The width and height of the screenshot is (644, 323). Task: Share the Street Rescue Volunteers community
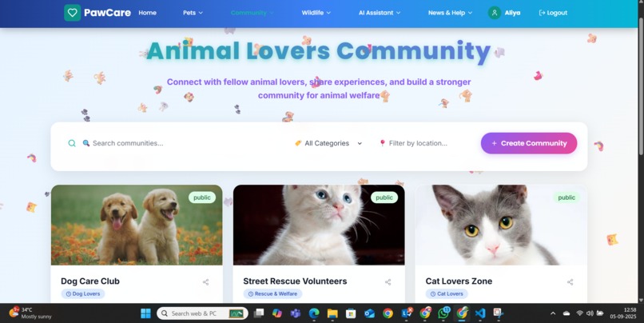coord(388,282)
